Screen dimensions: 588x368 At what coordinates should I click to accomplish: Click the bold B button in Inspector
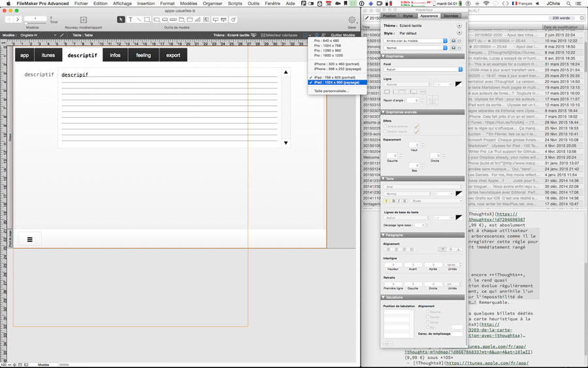393,201
